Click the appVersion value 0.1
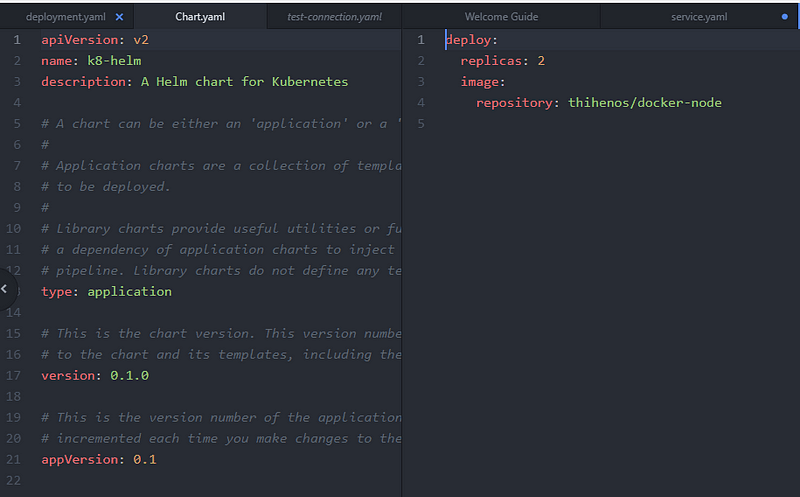The width and height of the screenshot is (800, 497). (x=145, y=459)
